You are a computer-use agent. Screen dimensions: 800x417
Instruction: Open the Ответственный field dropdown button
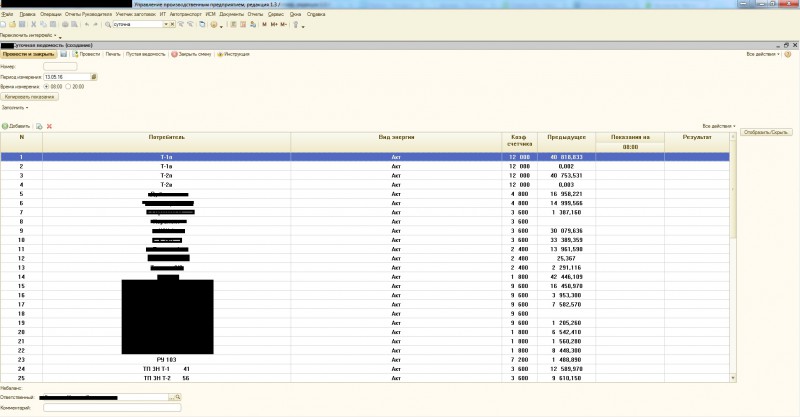pyautogui.click(x=172, y=397)
